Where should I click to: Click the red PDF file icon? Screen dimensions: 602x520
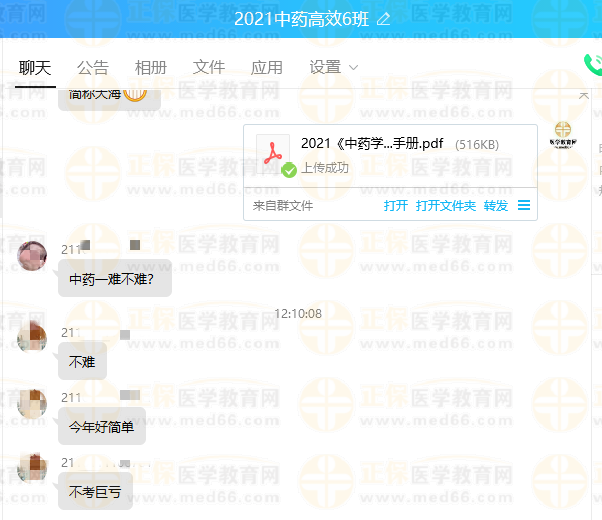[272, 153]
